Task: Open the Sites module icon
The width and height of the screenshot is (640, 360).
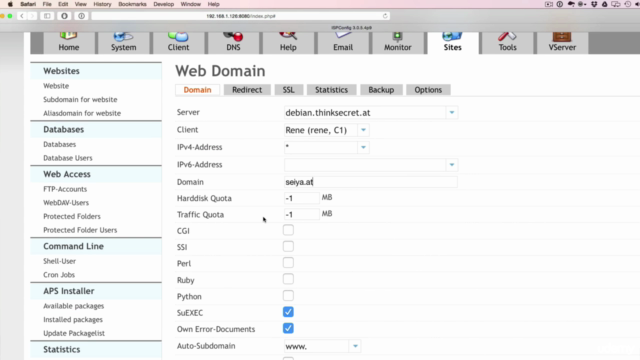Action: 452,42
